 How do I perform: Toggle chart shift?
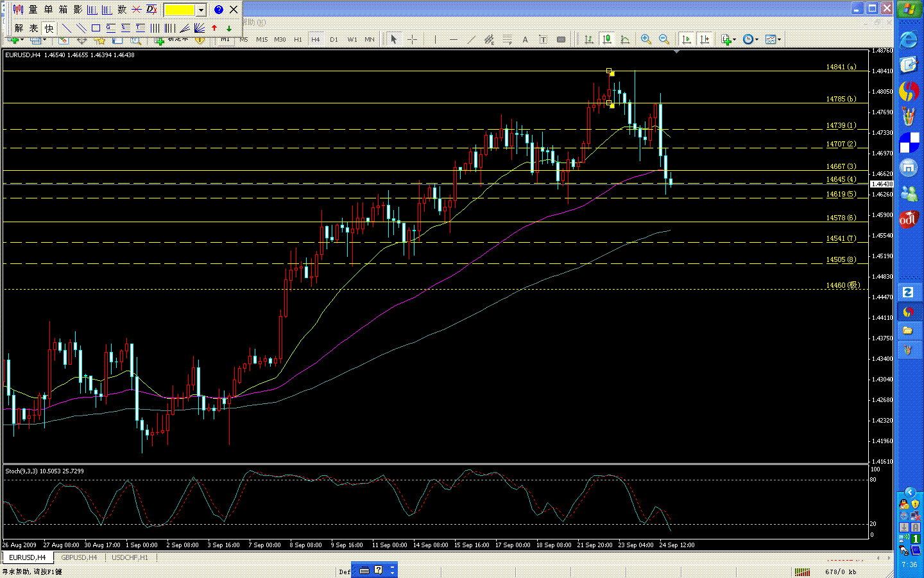pos(705,40)
